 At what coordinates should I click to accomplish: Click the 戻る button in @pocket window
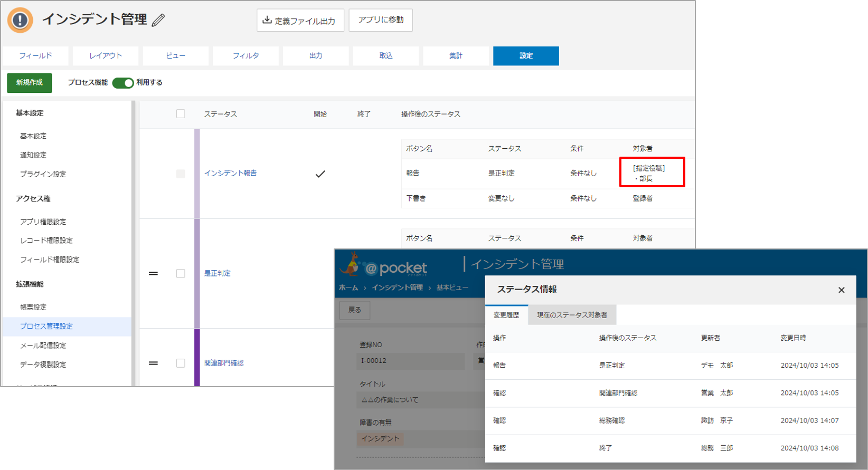click(355, 310)
